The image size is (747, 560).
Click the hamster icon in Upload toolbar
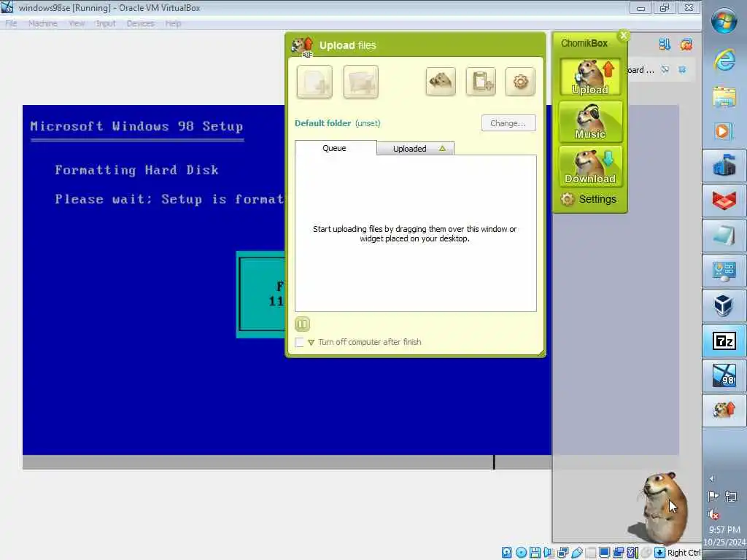441,82
